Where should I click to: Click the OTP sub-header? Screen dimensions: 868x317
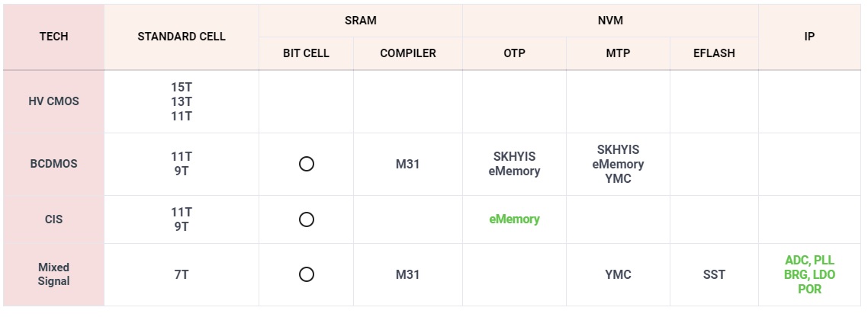[514, 53]
